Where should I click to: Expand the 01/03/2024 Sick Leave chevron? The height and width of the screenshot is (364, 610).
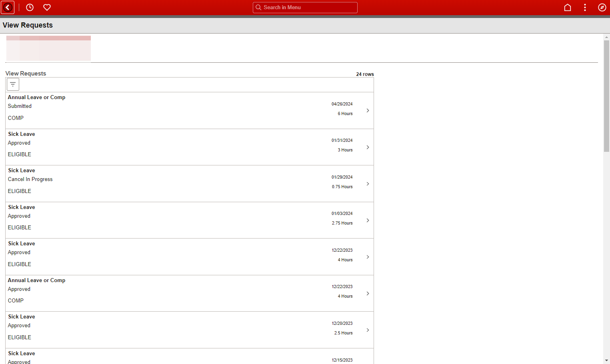click(x=368, y=220)
